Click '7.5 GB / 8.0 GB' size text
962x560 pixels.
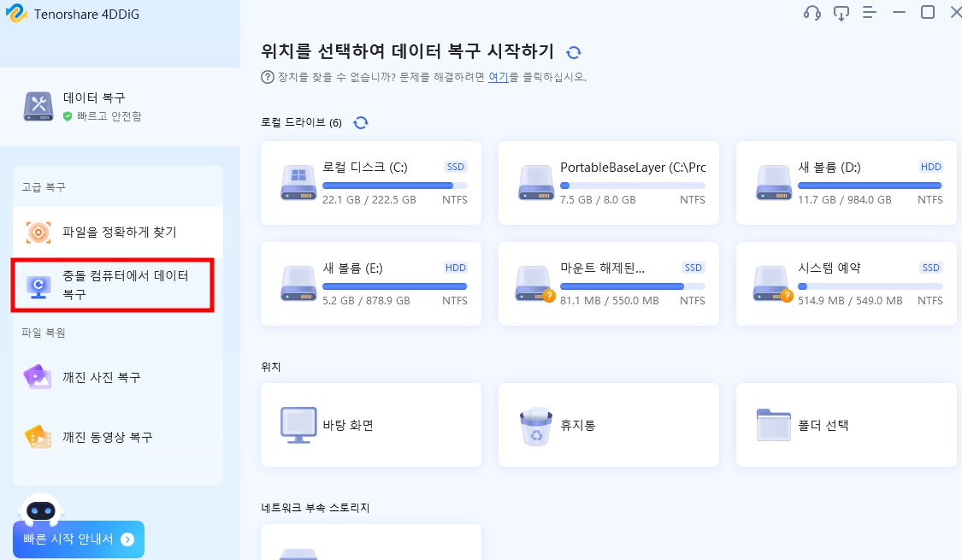click(x=599, y=200)
